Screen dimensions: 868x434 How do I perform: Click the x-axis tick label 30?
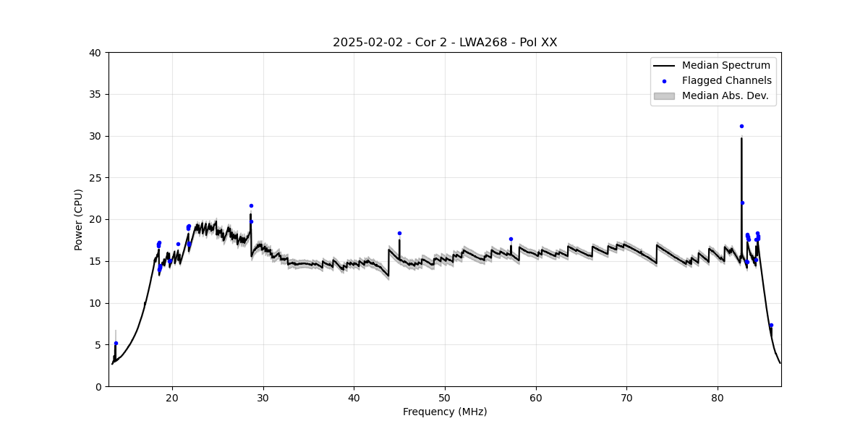263,397
